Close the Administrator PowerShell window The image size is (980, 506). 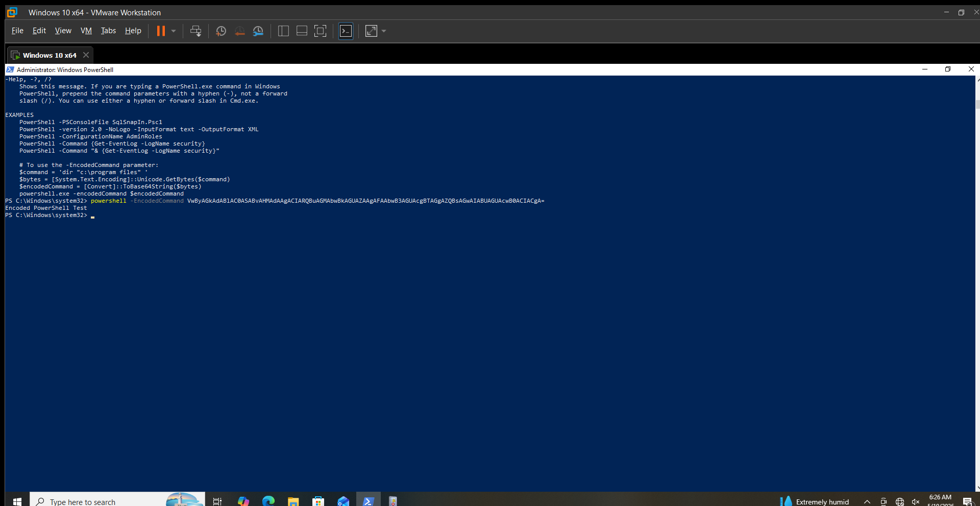click(971, 69)
